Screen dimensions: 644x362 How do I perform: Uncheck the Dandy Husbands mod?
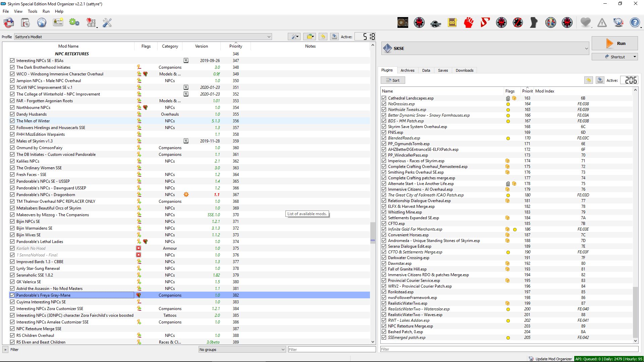pyautogui.click(x=12, y=114)
